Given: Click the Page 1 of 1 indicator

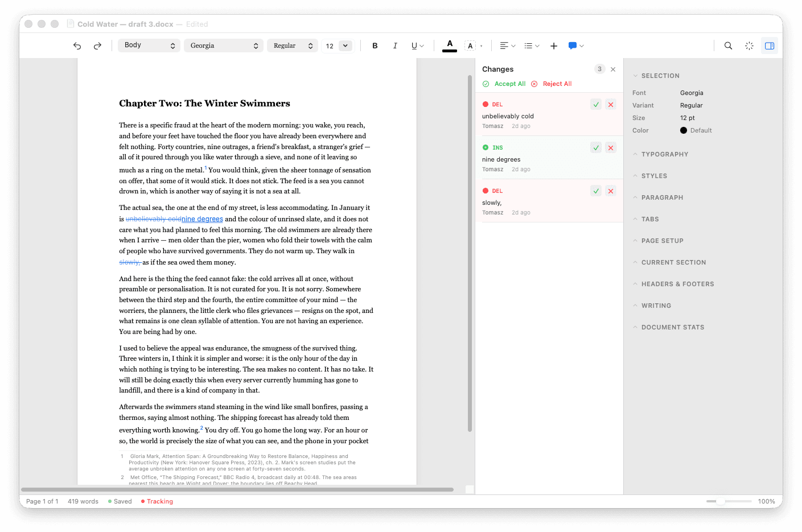Looking at the screenshot, I should click(42, 501).
